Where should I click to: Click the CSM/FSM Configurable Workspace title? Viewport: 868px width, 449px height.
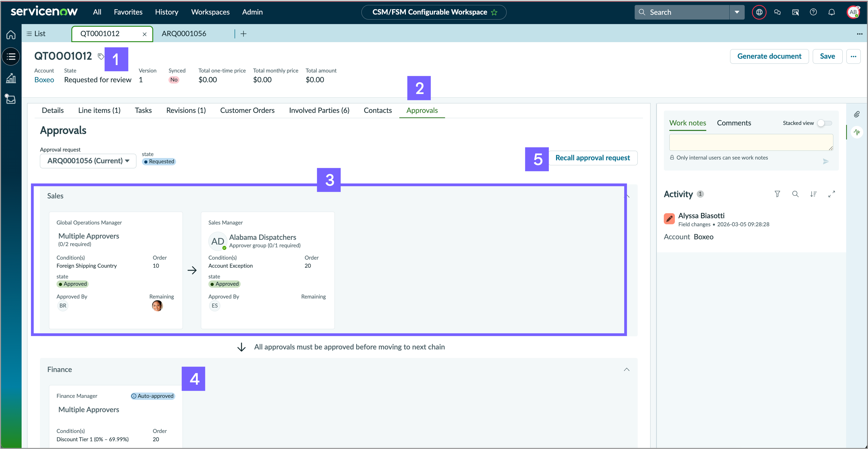click(430, 12)
